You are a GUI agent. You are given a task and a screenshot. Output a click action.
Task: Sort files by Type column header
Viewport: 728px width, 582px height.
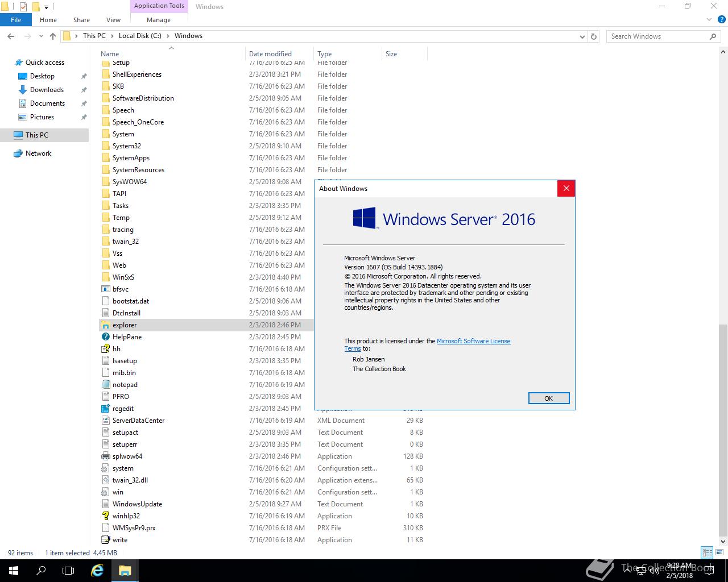point(348,54)
